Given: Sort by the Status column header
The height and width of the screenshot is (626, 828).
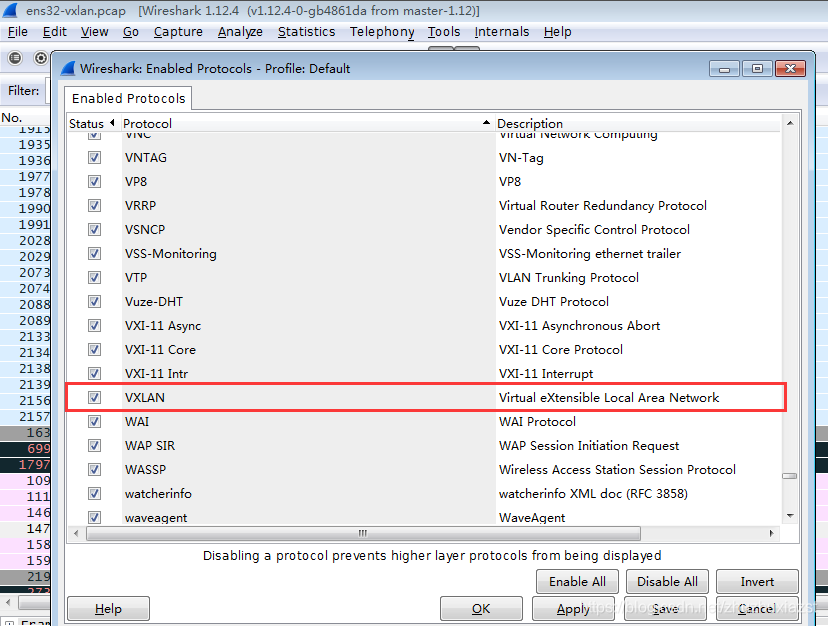Looking at the screenshot, I should (x=93, y=123).
